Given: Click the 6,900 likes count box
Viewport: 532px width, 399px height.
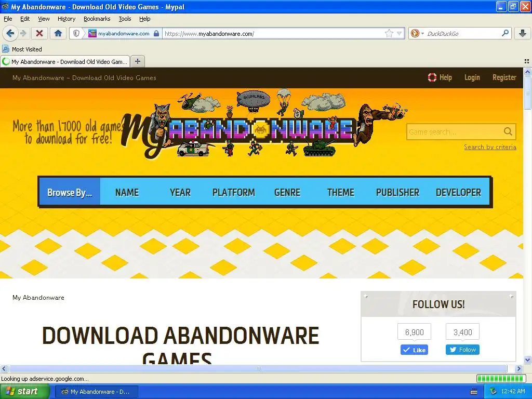Looking at the screenshot, I should point(414,332).
